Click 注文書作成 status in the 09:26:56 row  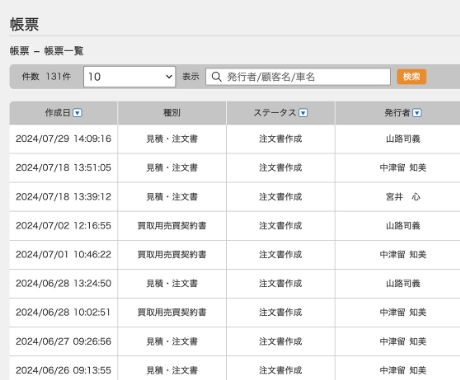[281, 341]
